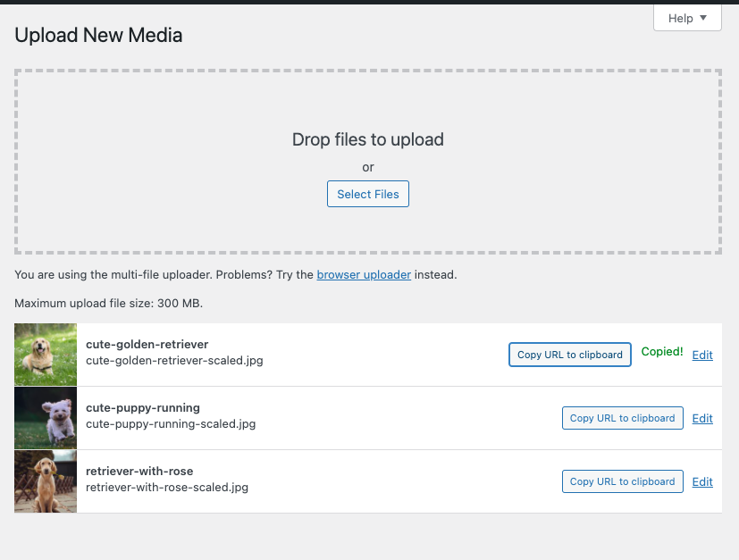Edit the retriever-with-rose attachment
This screenshot has width=739, height=560.
click(701, 481)
